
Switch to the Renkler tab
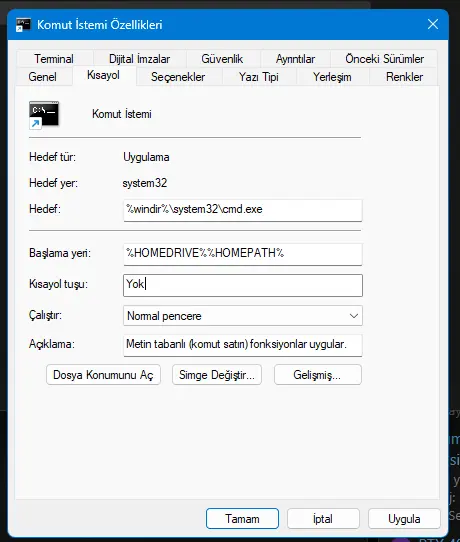click(x=404, y=76)
